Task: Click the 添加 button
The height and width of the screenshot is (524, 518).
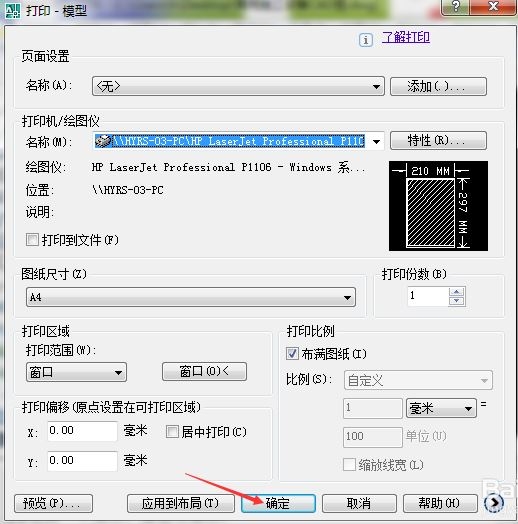Action: 438,86
